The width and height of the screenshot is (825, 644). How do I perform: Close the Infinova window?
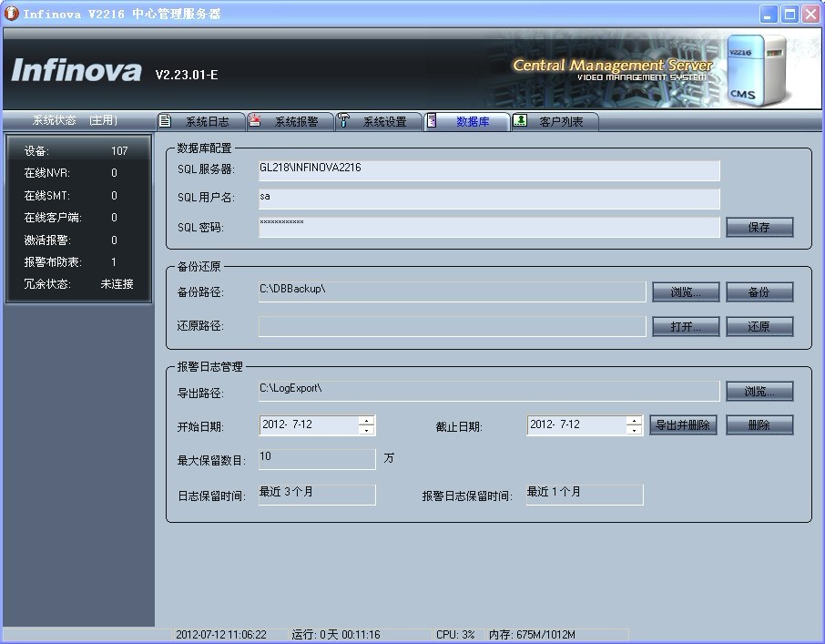[x=810, y=15]
